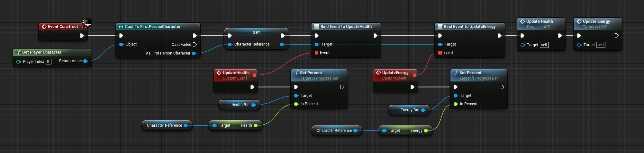Select the Cast To FirstPersonCharacter node title
Viewport: 644px width, 153px height.
tap(153, 27)
